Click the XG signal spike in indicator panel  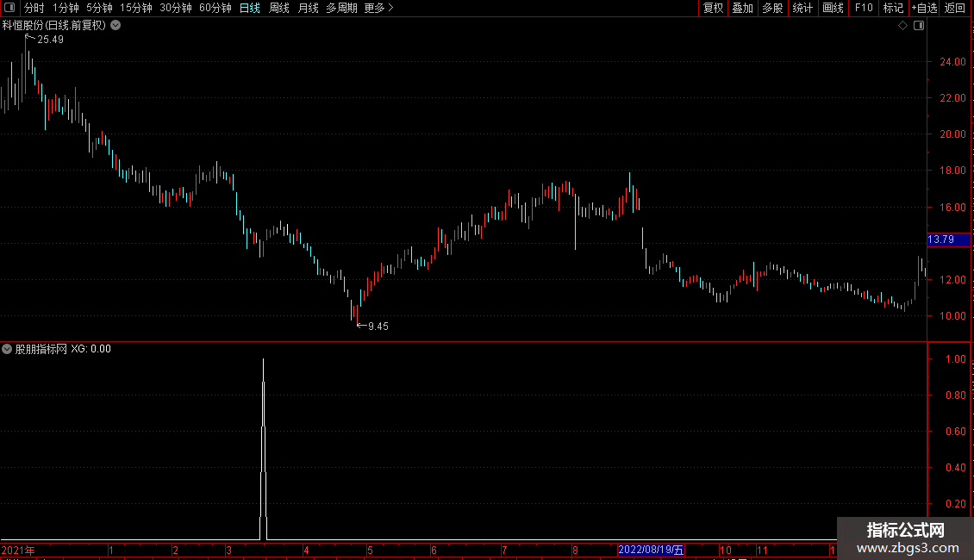(x=264, y=449)
